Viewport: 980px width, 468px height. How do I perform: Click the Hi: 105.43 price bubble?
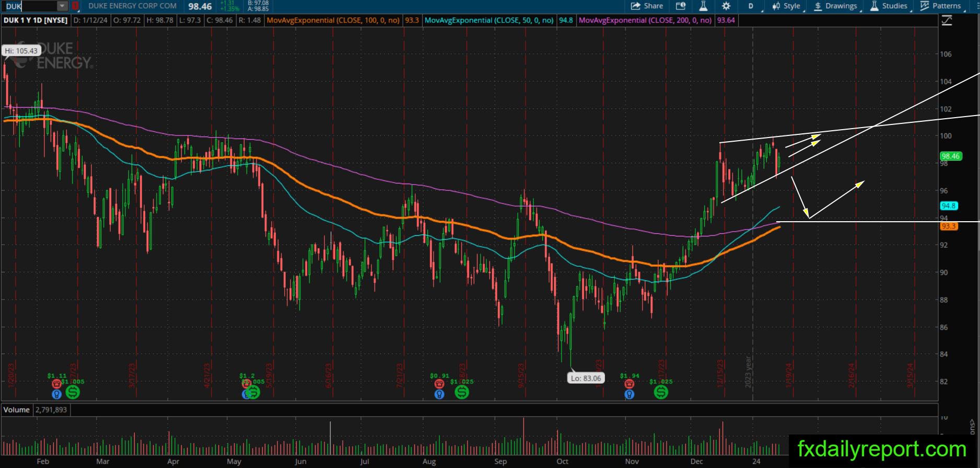pyautogui.click(x=21, y=51)
